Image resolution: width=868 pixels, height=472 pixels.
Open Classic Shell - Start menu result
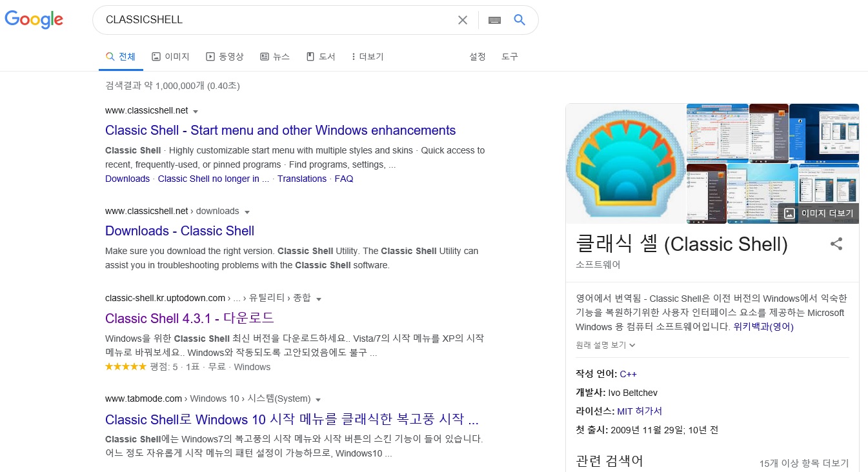(281, 130)
